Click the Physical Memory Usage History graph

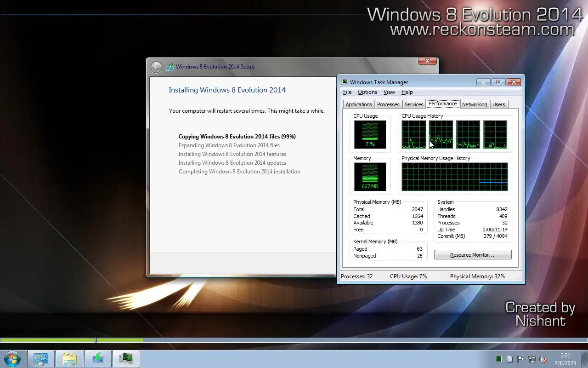(455, 177)
